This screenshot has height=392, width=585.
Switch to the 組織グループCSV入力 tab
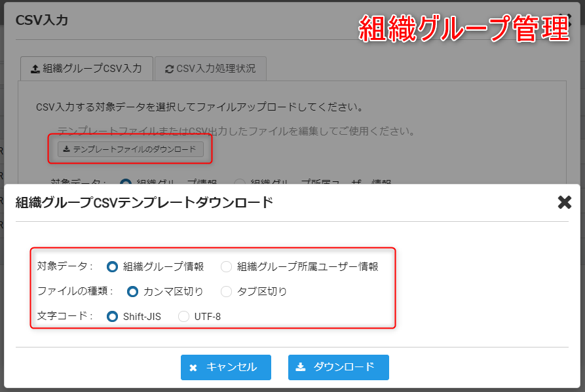point(86,68)
